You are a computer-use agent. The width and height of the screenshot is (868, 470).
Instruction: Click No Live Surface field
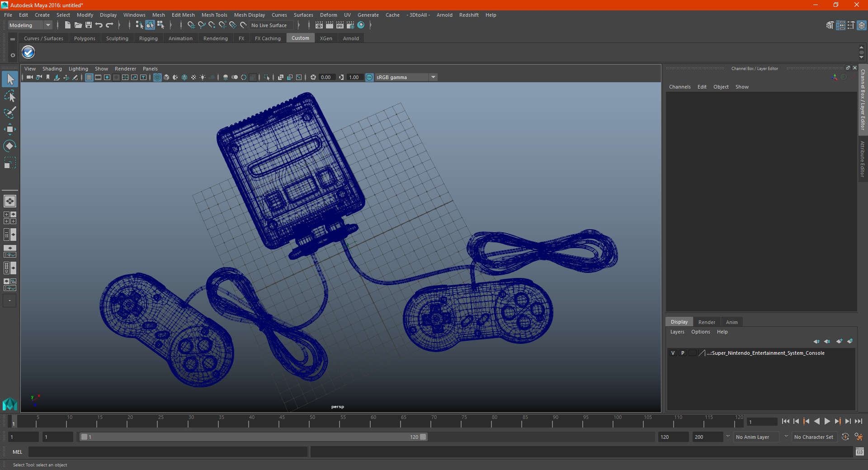(x=271, y=25)
